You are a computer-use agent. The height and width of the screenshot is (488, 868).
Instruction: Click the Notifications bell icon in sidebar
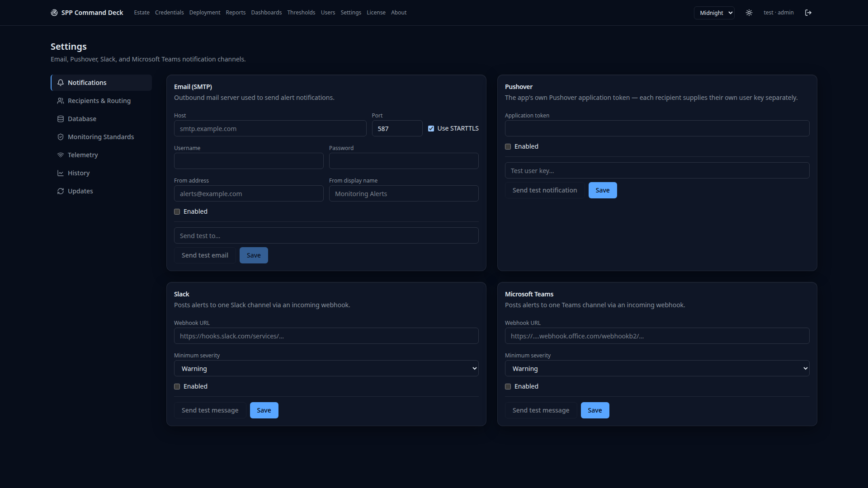point(61,83)
